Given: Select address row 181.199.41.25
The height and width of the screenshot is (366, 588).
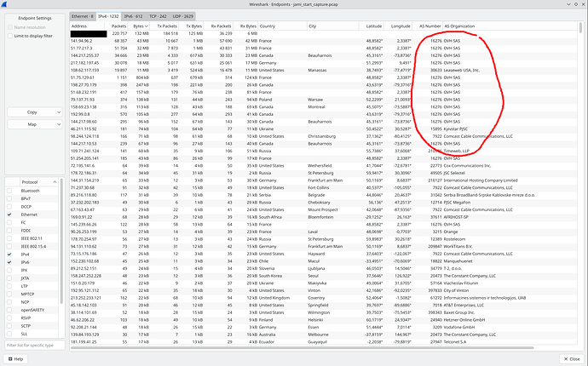Looking at the screenshot, I should pyautogui.click(x=323, y=342).
